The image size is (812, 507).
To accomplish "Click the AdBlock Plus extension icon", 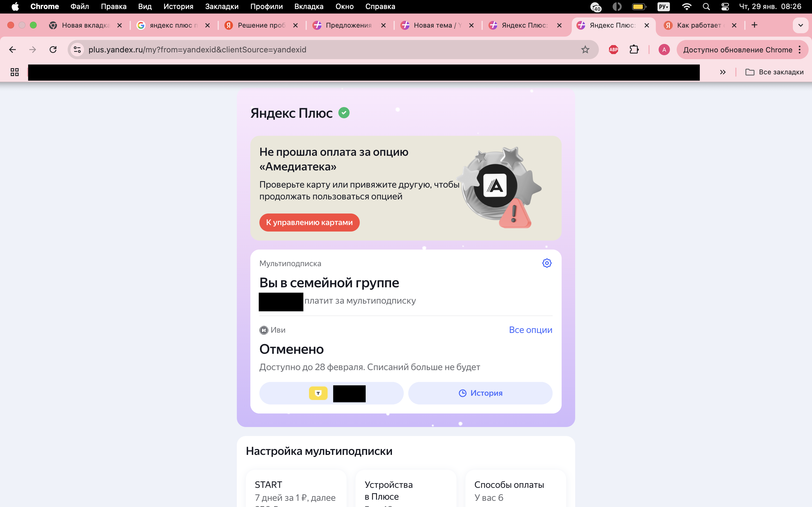I will click(x=613, y=50).
